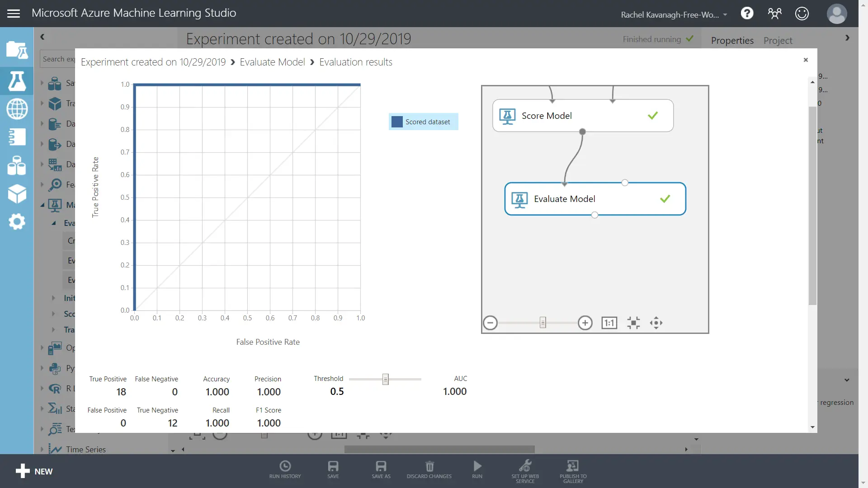Select the Evaluate Model node in mini-map
868x488 pixels.
click(595, 199)
